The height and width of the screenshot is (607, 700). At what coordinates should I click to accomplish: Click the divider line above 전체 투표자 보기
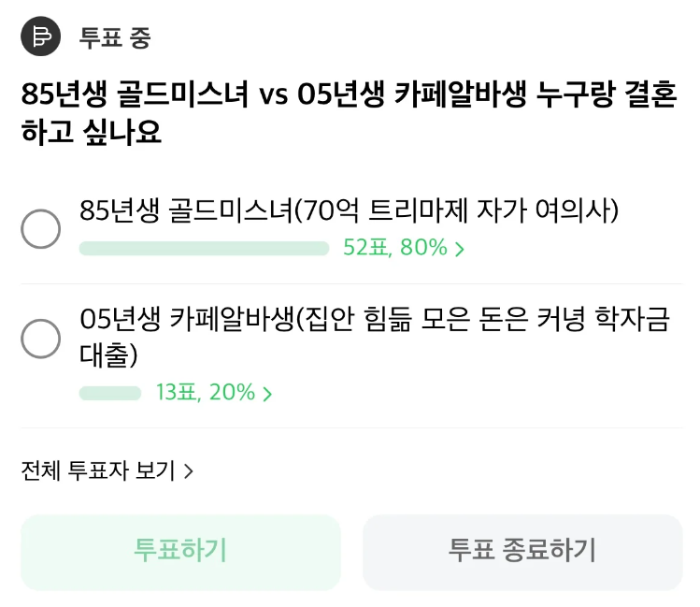350,428
